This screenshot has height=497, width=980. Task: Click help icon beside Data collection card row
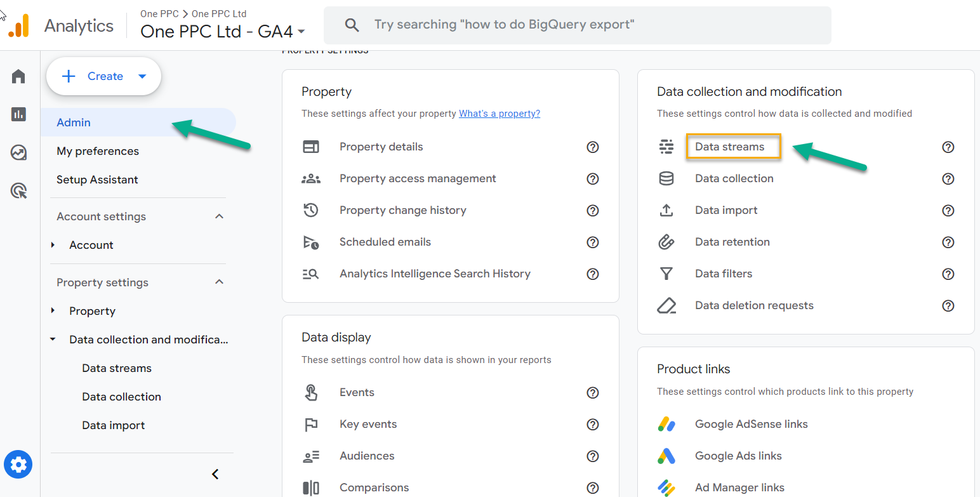click(948, 179)
